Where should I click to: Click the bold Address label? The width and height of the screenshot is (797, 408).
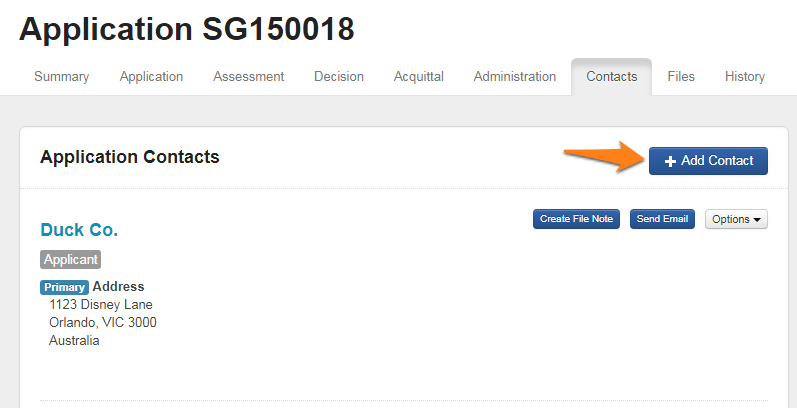click(119, 287)
